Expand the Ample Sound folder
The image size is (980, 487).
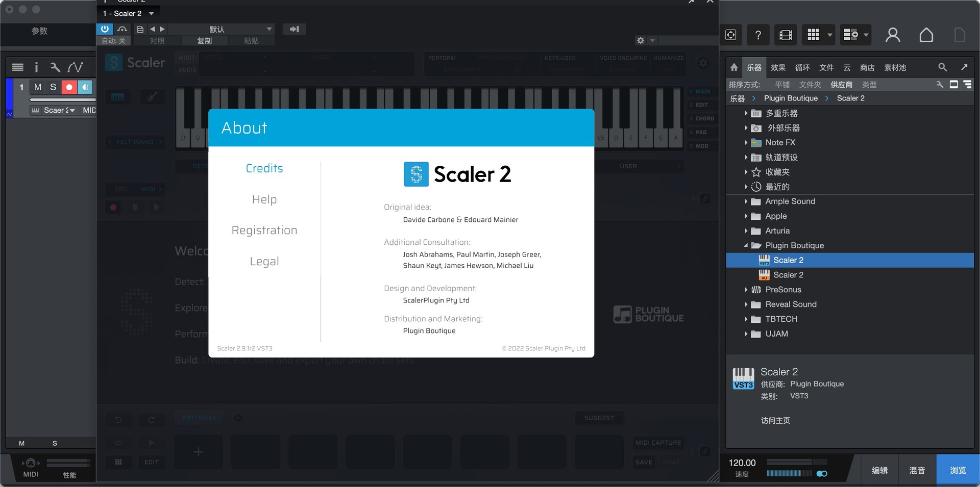coord(745,201)
